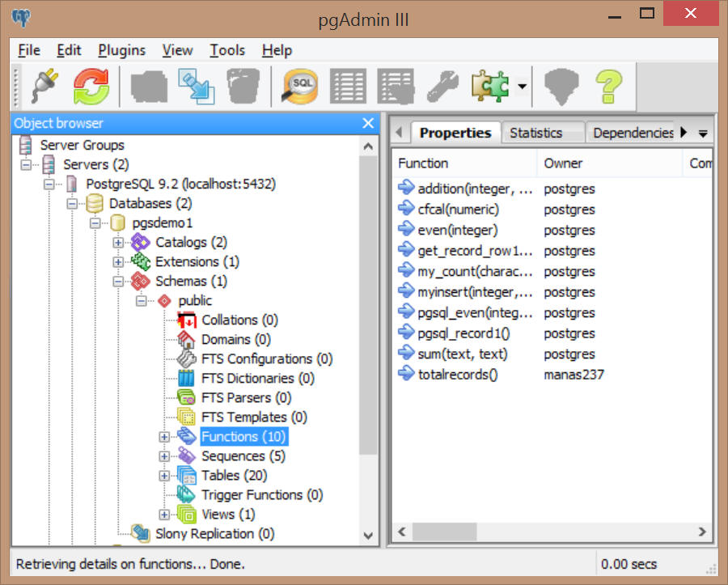Click the FTS Templates icon
The width and height of the screenshot is (728, 585).
pyautogui.click(x=187, y=418)
